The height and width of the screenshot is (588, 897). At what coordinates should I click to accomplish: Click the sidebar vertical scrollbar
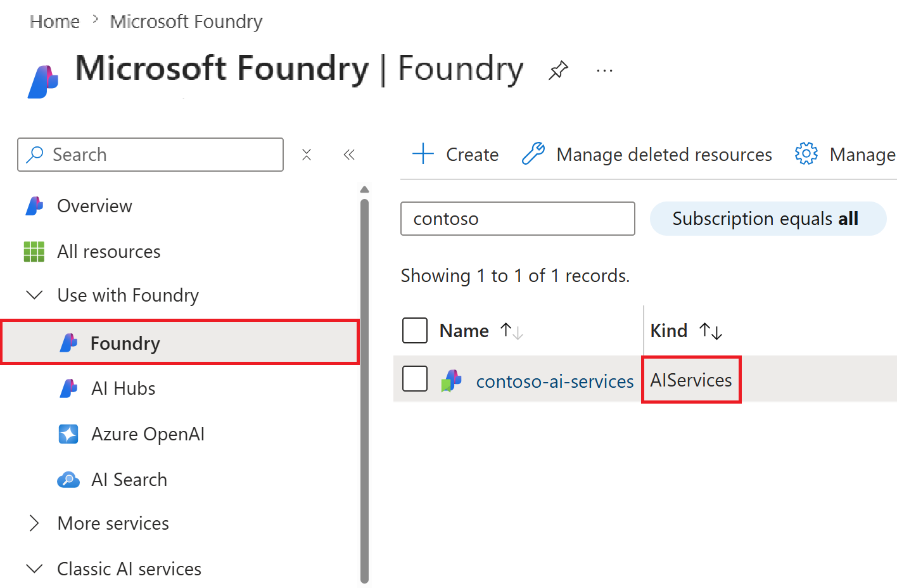coord(364,391)
